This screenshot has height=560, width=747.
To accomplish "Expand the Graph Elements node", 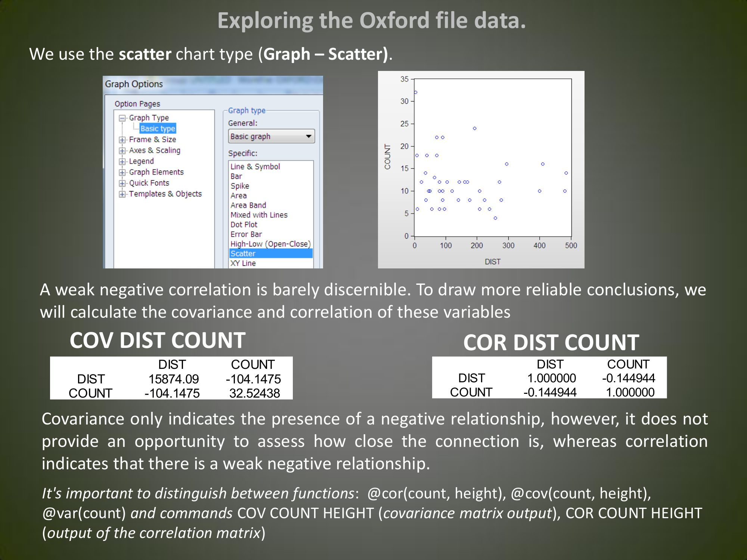I will [x=122, y=172].
